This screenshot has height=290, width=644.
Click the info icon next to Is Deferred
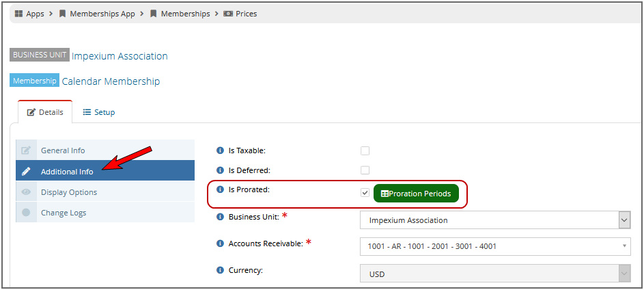220,170
